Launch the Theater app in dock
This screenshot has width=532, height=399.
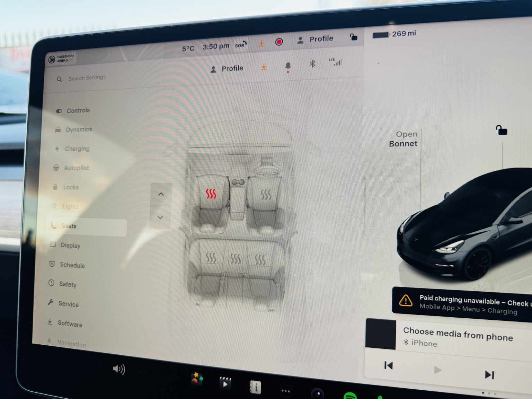225,383
